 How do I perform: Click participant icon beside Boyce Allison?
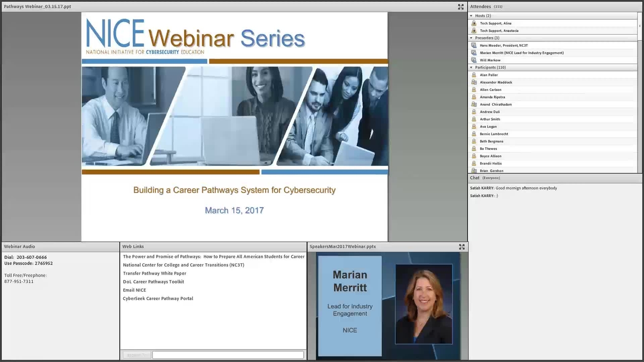473,156
